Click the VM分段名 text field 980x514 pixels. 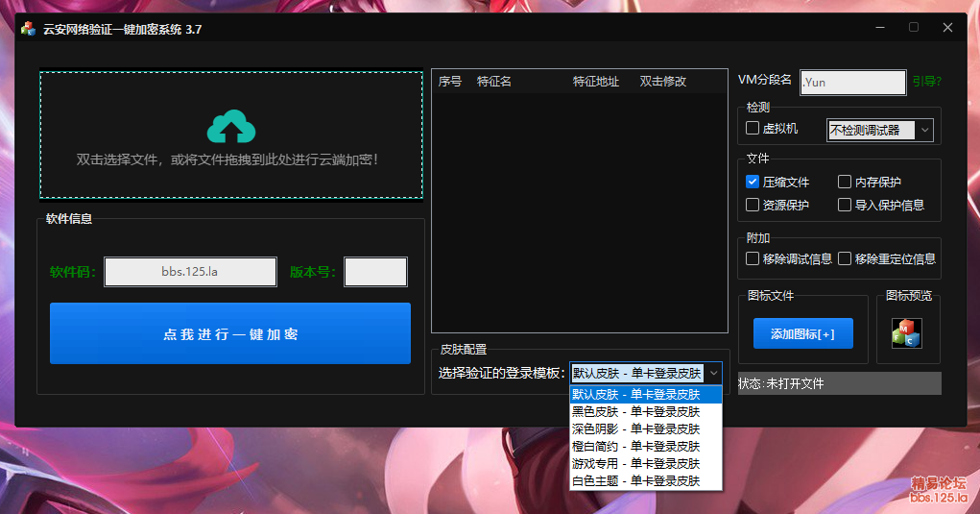[852, 83]
